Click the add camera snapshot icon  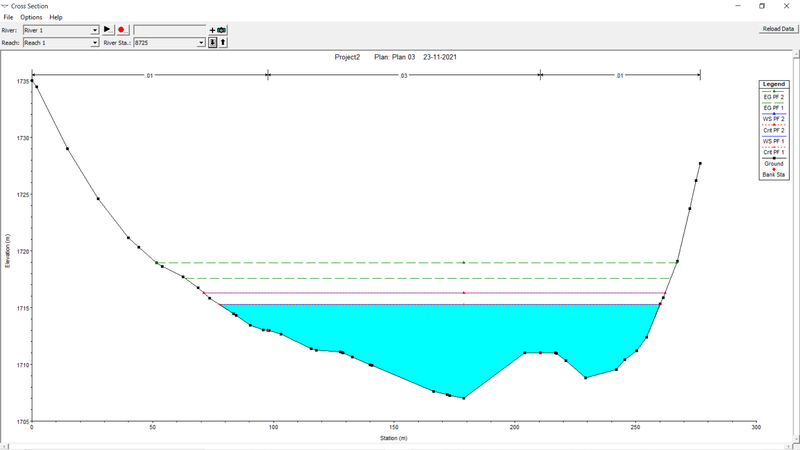click(x=218, y=30)
